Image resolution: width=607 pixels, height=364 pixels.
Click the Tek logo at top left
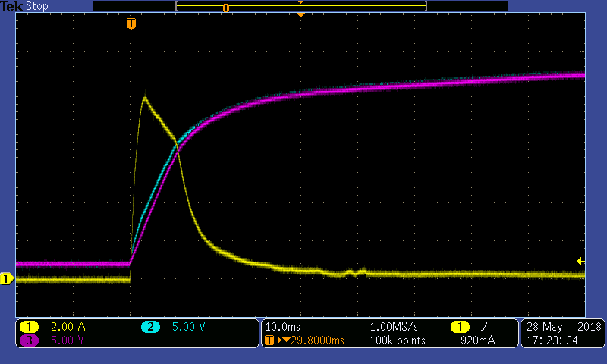11,6
